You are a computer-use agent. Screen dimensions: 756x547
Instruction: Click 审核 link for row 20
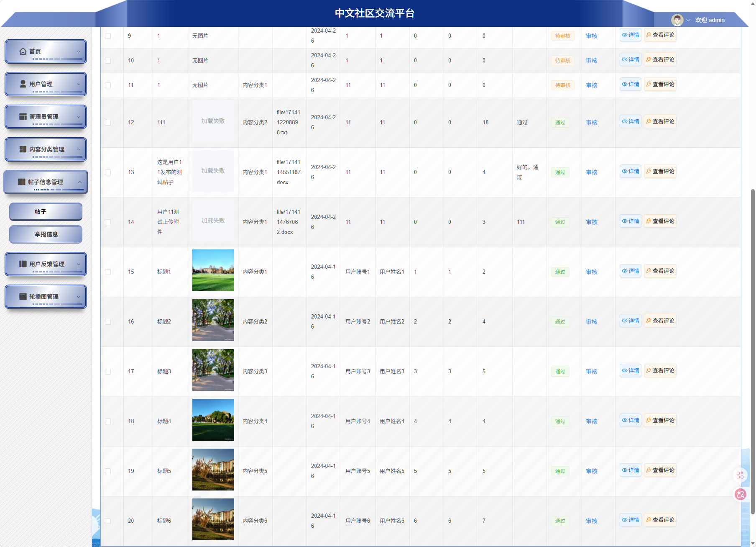coord(591,521)
